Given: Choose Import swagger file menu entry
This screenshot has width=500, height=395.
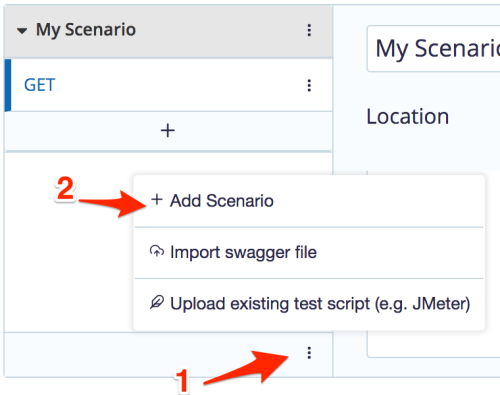Looking at the screenshot, I should 309,253.
